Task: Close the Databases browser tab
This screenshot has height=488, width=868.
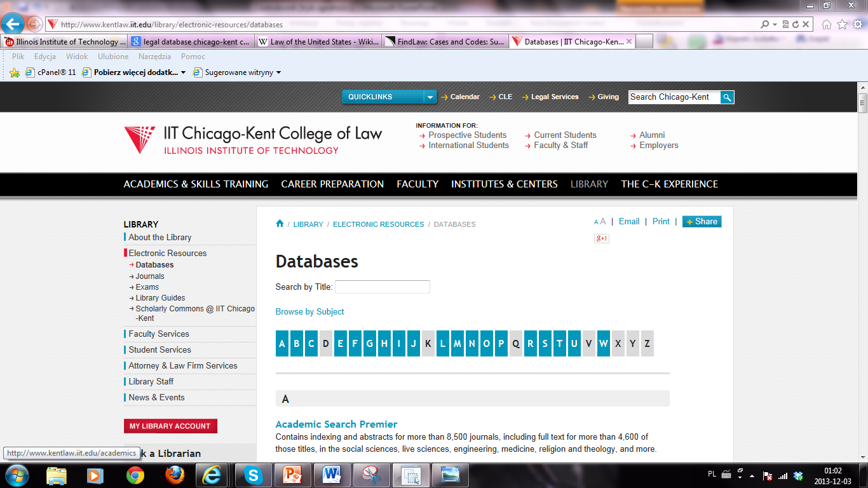Action: [629, 41]
